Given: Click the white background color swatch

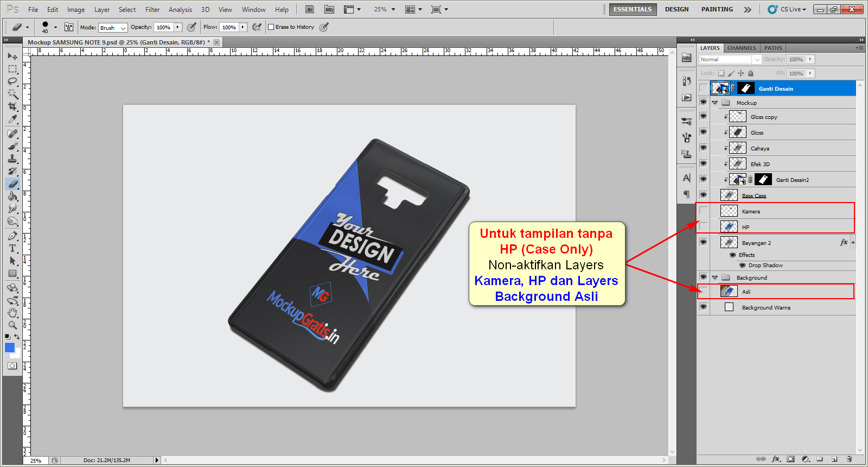Looking at the screenshot, I should (x=18, y=355).
